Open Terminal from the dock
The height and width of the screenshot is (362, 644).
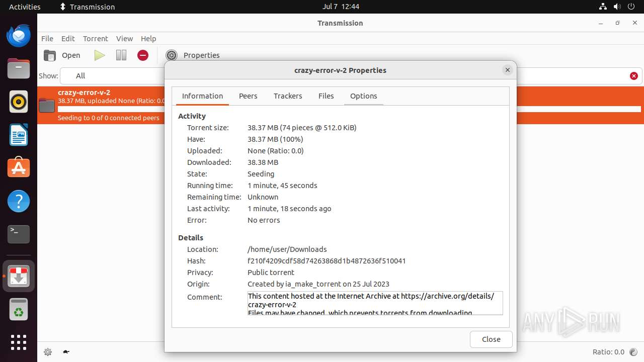coord(19,234)
